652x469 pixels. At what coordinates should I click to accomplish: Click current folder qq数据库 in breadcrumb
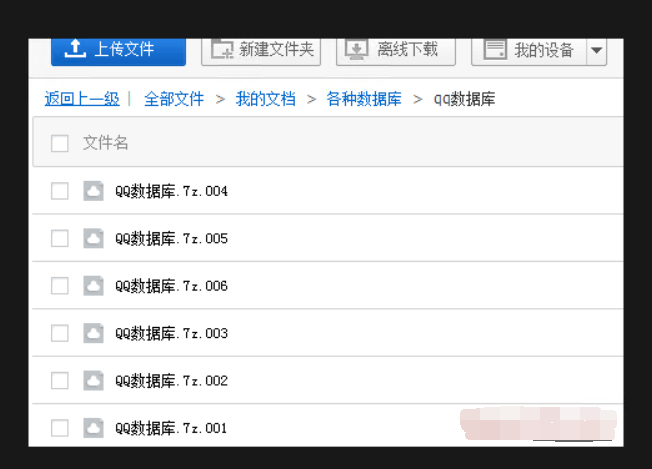pyautogui.click(x=464, y=99)
